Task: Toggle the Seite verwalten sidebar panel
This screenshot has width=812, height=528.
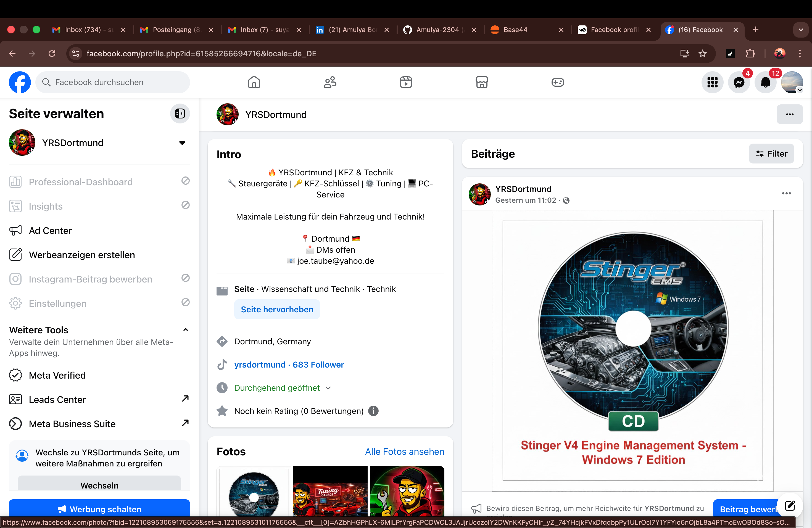Action: coord(180,113)
